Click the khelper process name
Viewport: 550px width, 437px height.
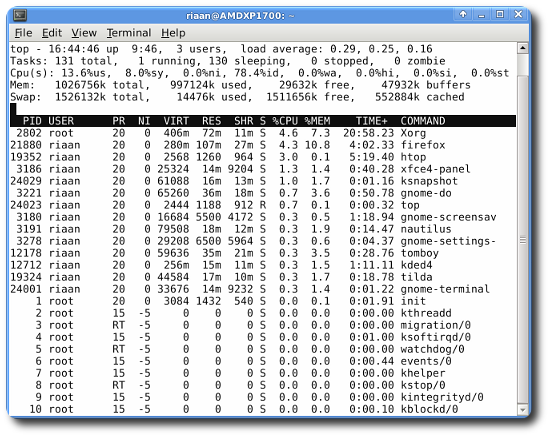(x=423, y=373)
